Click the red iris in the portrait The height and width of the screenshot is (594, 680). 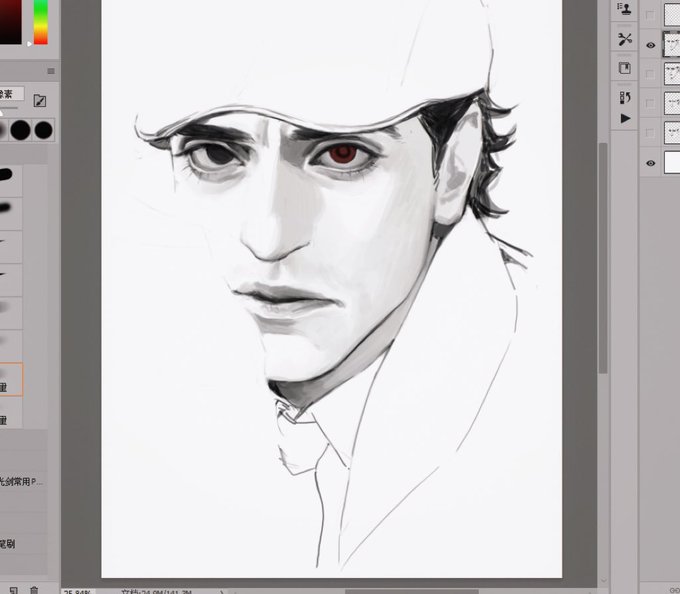coord(343,153)
